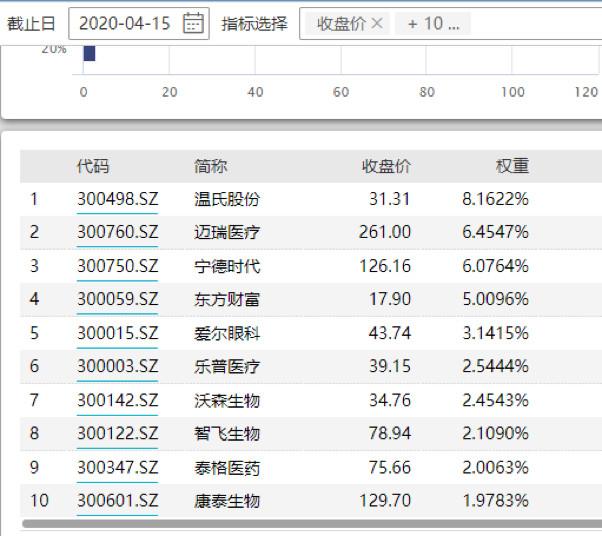Image resolution: width=602 pixels, height=536 pixels.
Task: Click the weight value 1.9783%
Action: (495, 501)
